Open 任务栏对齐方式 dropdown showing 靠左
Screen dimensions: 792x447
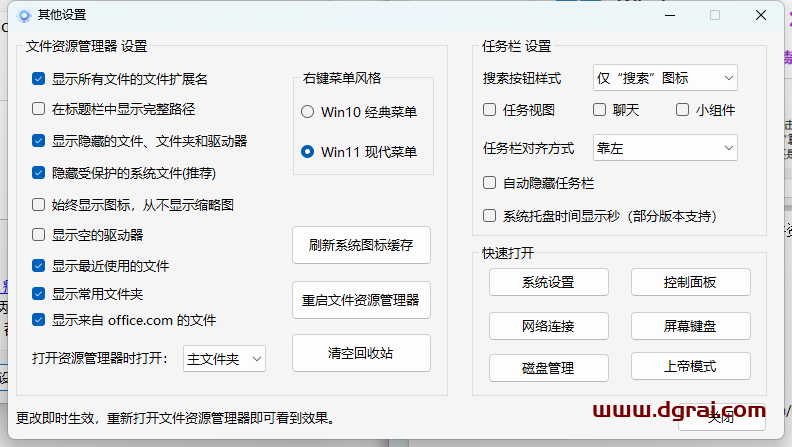(x=665, y=148)
